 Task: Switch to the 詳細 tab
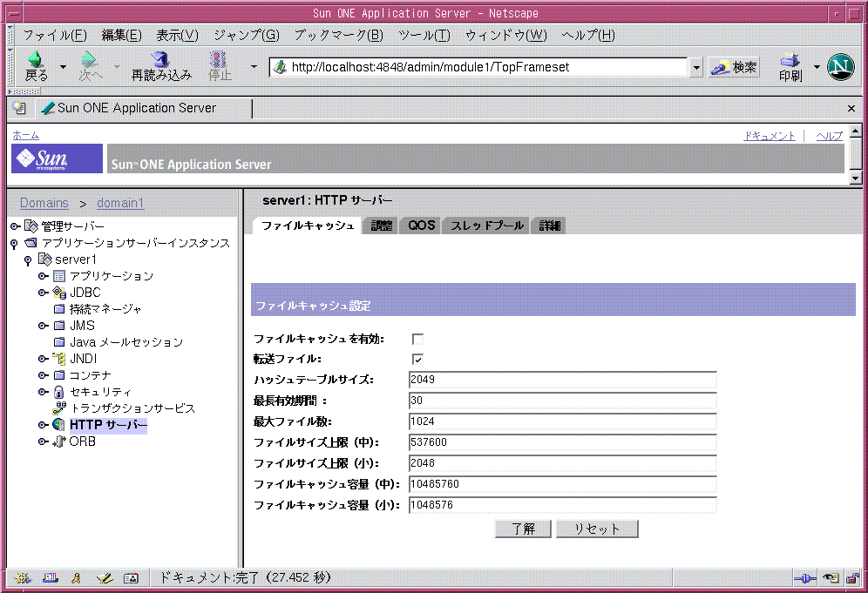coord(549,226)
